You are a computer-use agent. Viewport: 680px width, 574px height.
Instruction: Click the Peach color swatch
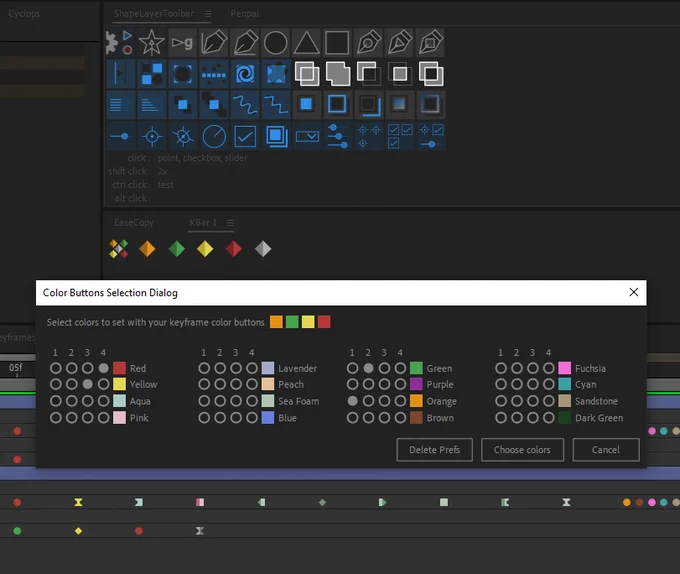pyautogui.click(x=268, y=384)
